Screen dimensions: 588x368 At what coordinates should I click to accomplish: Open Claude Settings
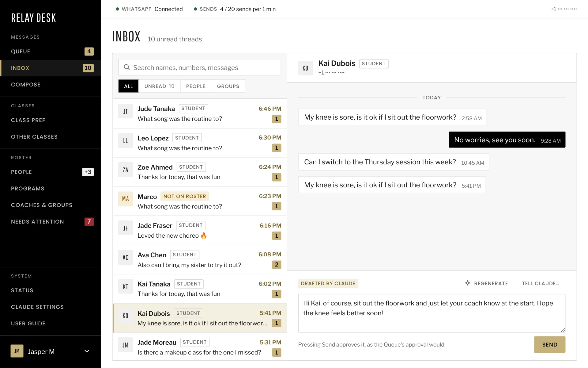51,307
